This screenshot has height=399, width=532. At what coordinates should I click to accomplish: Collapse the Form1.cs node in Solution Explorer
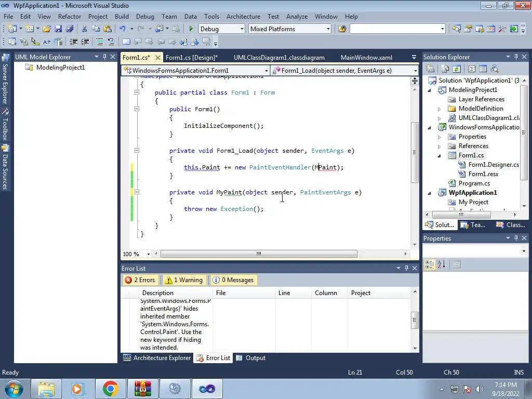(x=439, y=156)
